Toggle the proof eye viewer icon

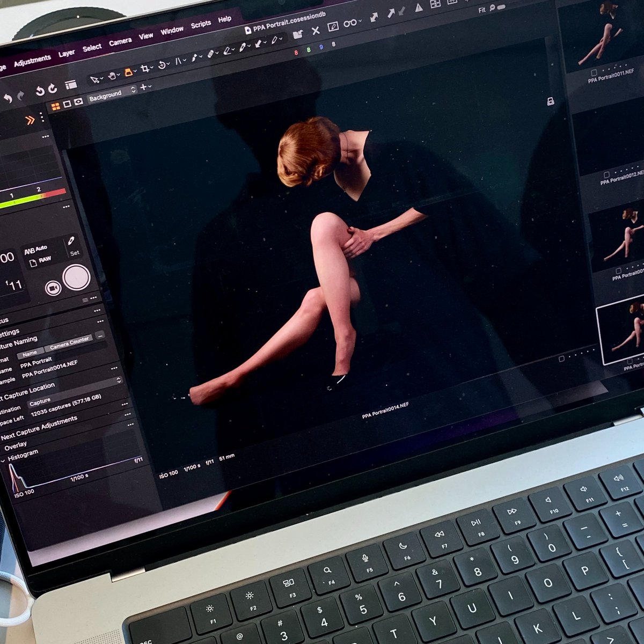[78, 101]
